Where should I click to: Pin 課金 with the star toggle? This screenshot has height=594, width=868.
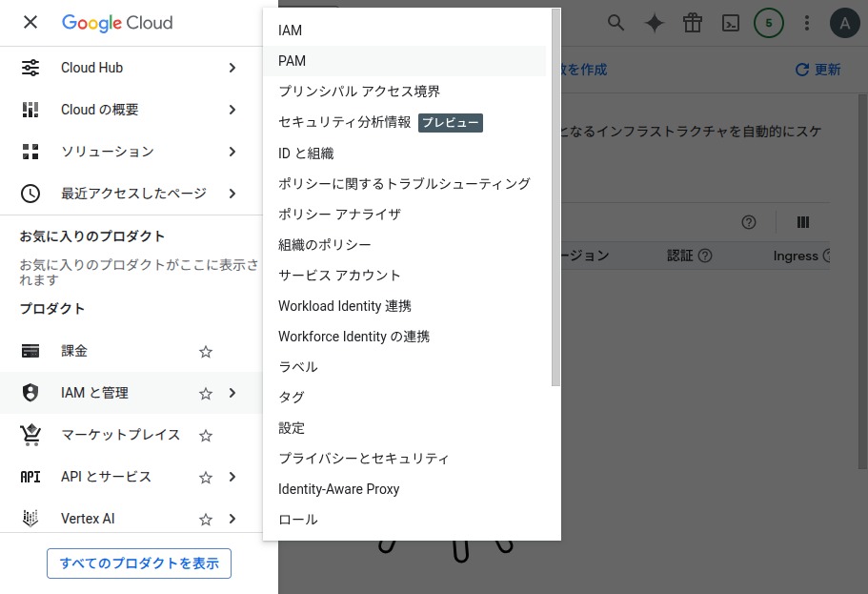(205, 352)
